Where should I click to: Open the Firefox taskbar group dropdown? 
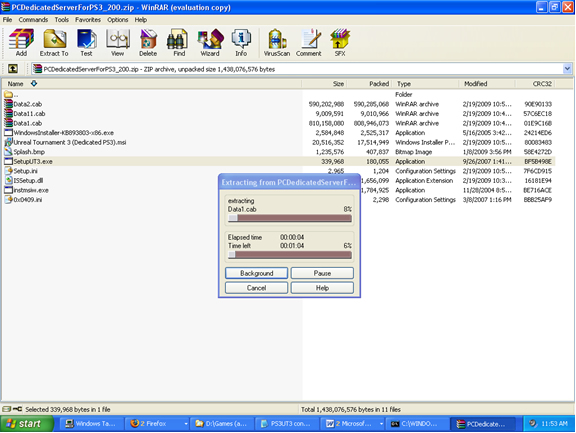(186, 424)
